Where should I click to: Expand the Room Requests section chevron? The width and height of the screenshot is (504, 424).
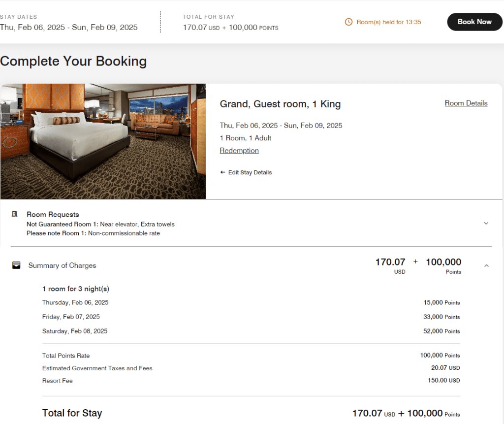(x=486, y=223)
